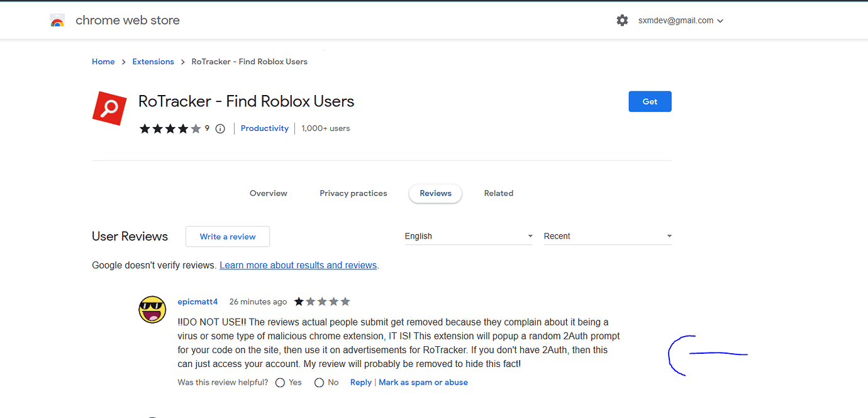Click the epicmatt4 smiley avatar

tap(152, 309)
